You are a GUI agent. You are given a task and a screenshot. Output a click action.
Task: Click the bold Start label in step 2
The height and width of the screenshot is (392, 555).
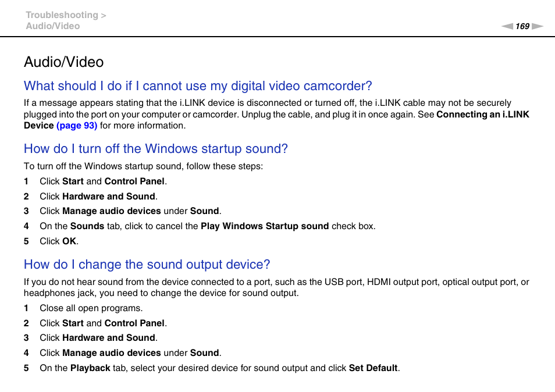click(73, 323)
